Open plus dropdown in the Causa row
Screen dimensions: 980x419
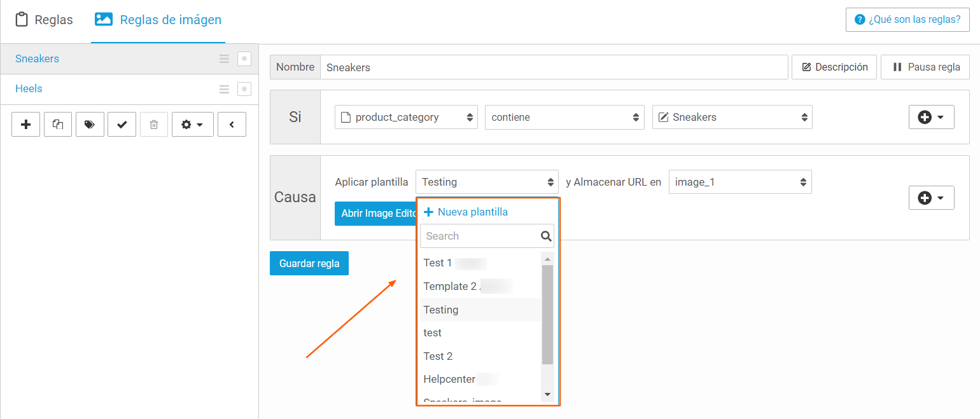click(x=931, y=198)
